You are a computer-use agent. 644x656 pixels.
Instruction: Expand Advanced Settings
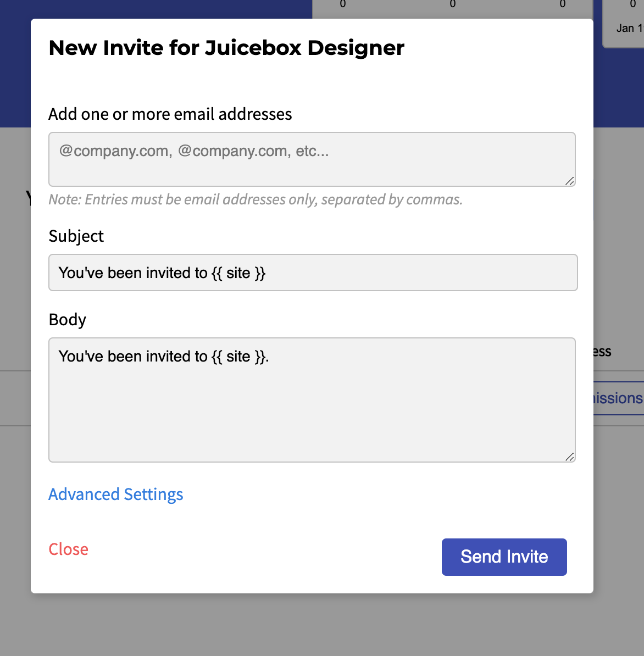(x=116, y=494)
